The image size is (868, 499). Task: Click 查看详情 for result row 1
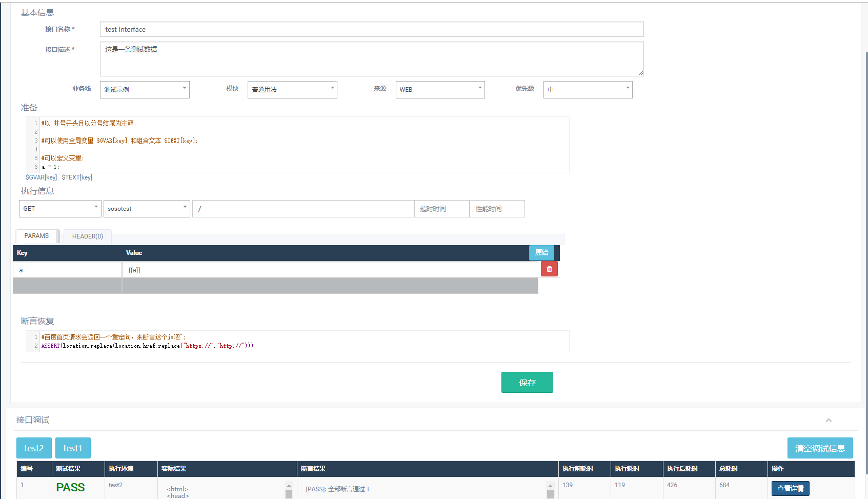point(790,488)
